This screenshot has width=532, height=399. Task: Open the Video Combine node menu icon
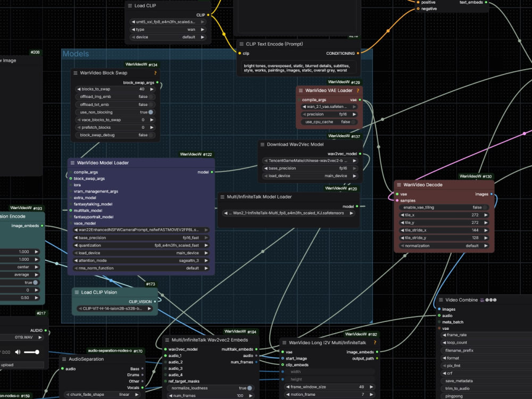[441, 300]
